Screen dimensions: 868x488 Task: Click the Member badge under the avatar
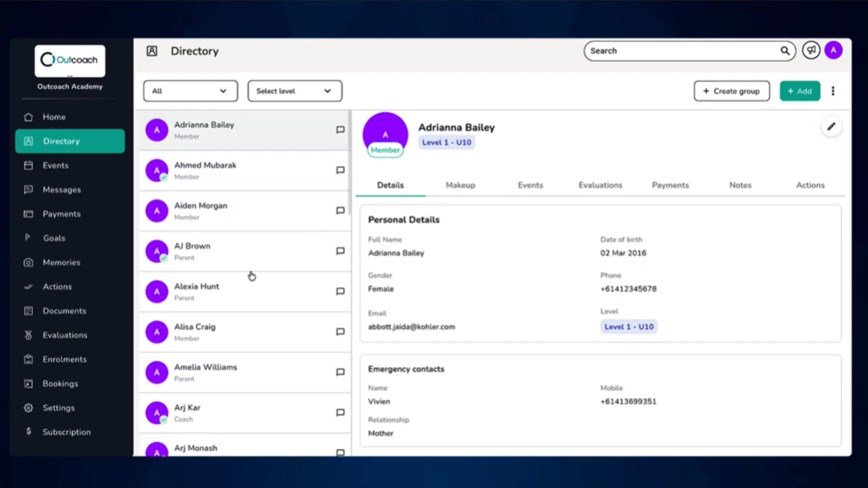click(385, 150)
